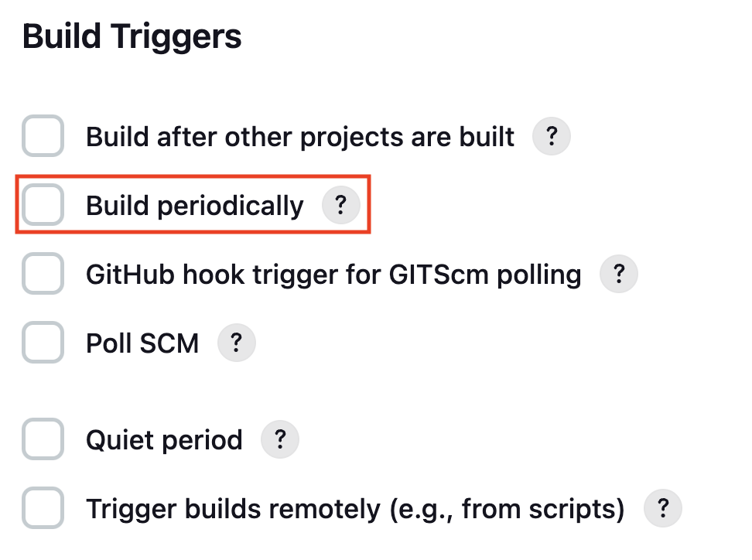Check the Trigger builds remotely checkbox
Viewport: 752px width, 560px height.
(x=43, y=507)
